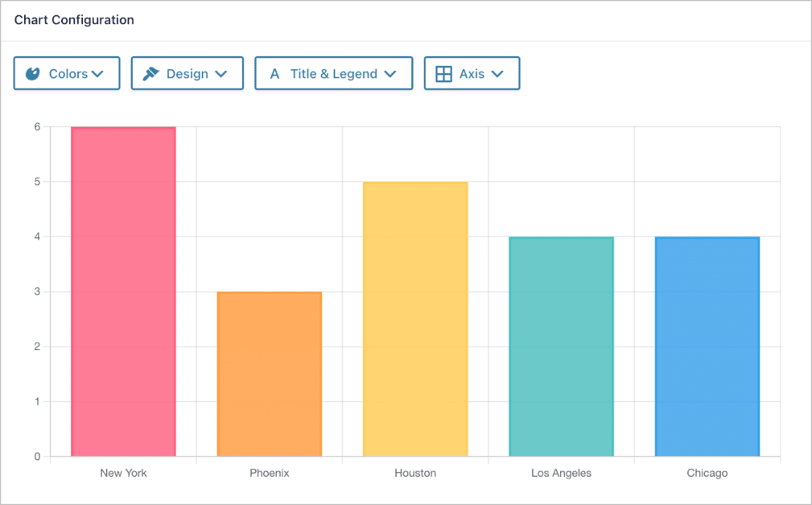This screenshot has width=812, height=505.
Task: Expand the Axis settings dropdown
Action: (x=472, y=73)
